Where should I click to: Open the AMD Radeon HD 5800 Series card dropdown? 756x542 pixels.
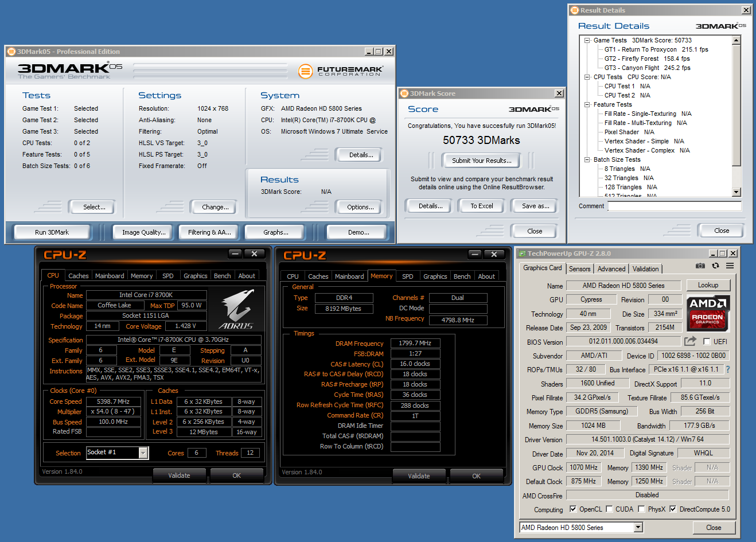point(638,528)
